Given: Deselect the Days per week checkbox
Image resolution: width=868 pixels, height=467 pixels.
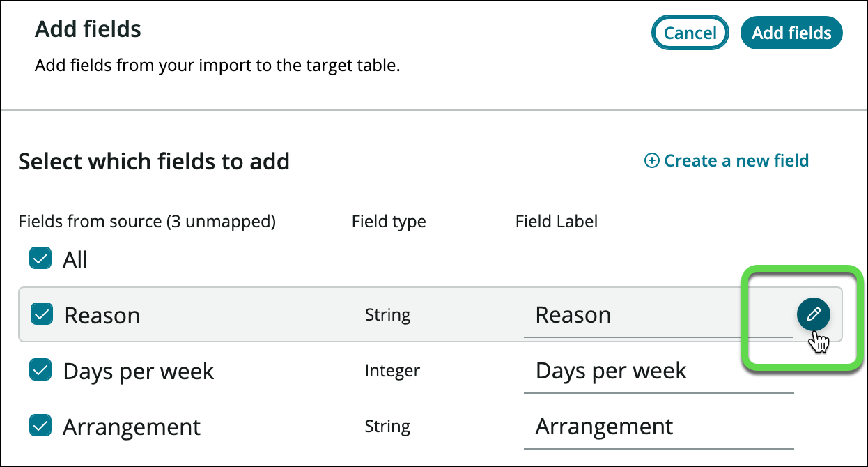Looking at the screenshot, I should tap(40, 370).
